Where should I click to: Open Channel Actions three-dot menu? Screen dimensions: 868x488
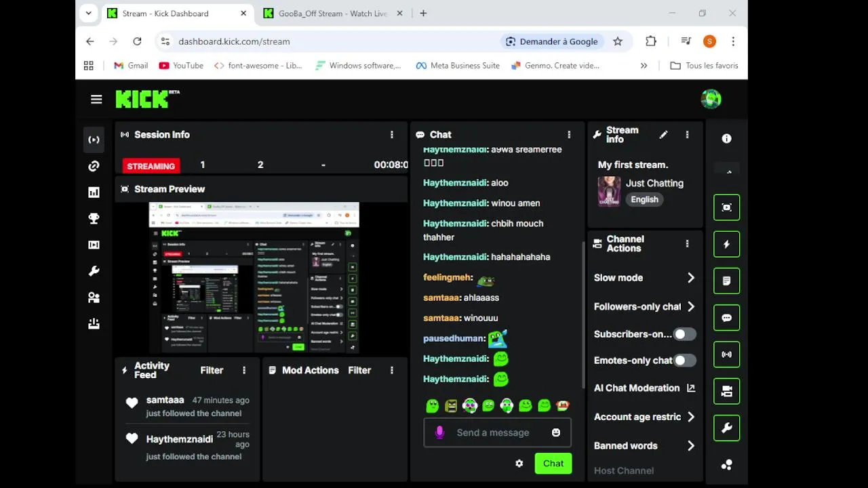click(x=687, y=244)
